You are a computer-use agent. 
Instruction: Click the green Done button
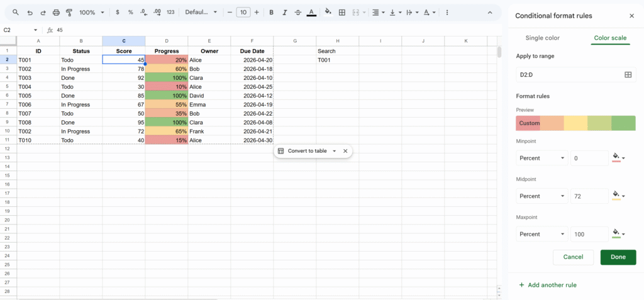(x=618, y=257)
